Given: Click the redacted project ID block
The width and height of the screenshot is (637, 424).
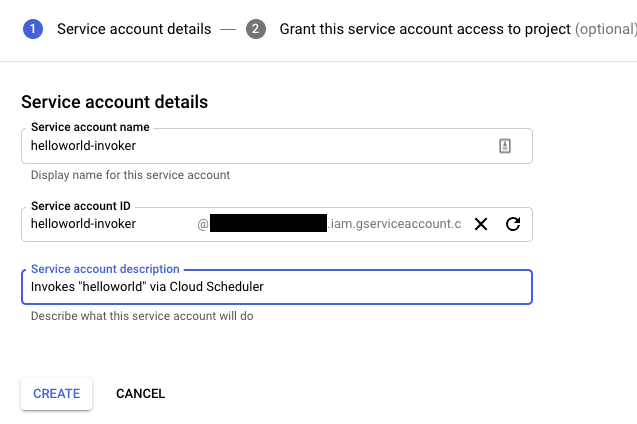Looking at the screenshot, I should [268, 224].
